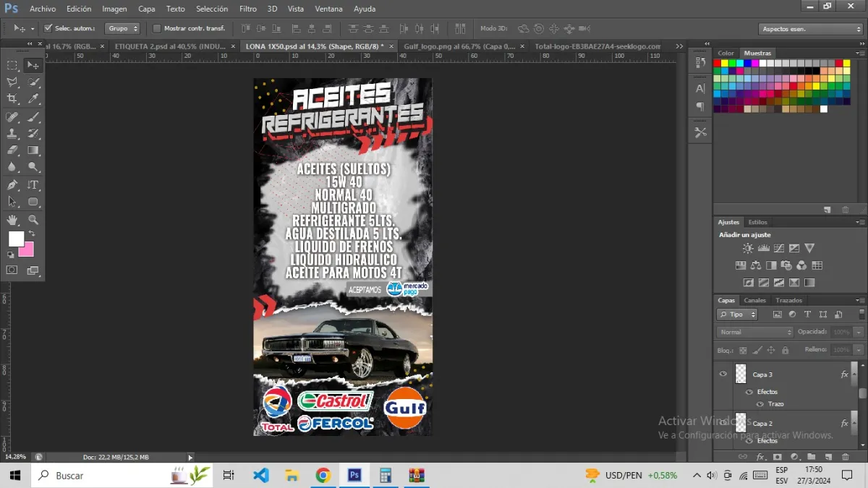Toggle lock transparent pixels

coord(743,350)
